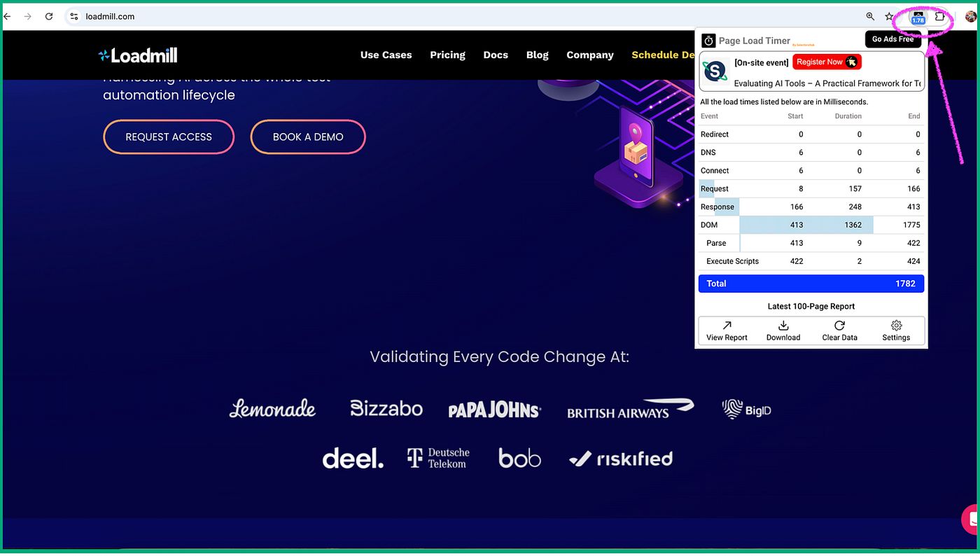Screen dimensions: 980x556
Task: Click the Go Ads Free button
Action: pyautogui.click(x=893, y=39)
